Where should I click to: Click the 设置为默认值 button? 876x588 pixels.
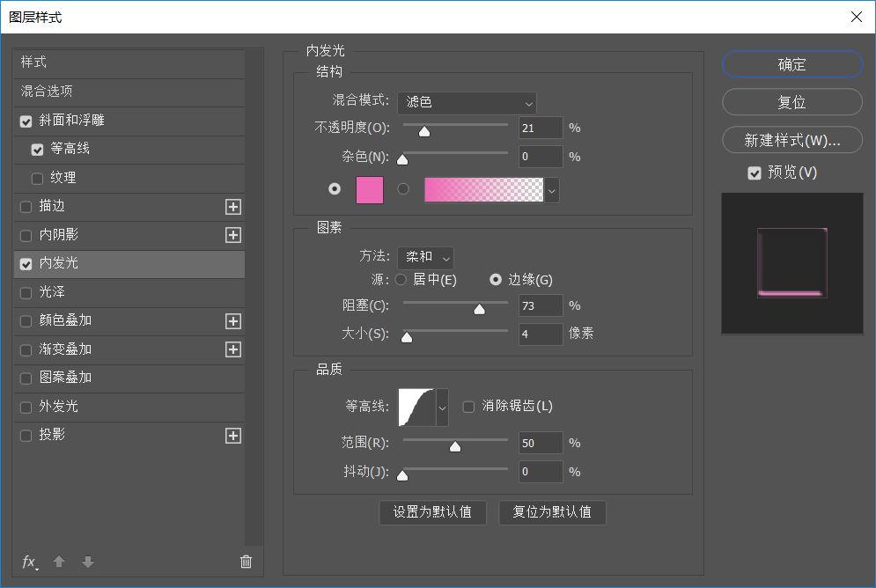432,512
